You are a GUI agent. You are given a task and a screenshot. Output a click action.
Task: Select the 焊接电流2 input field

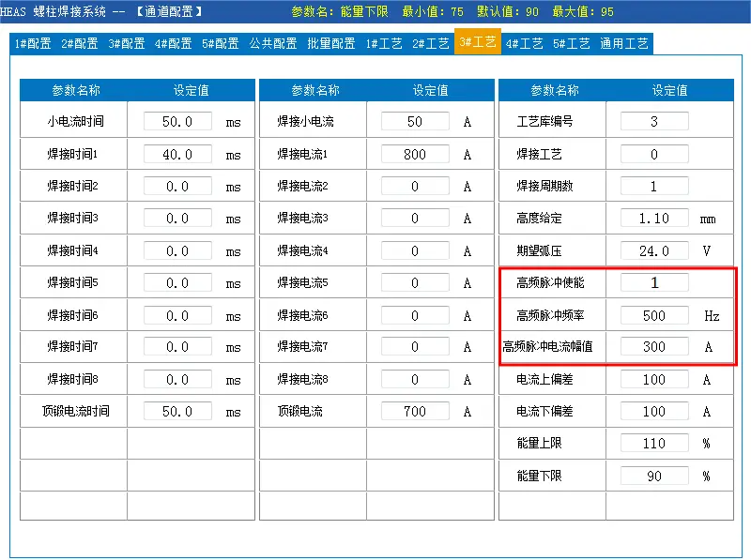[x=415, y=186]
